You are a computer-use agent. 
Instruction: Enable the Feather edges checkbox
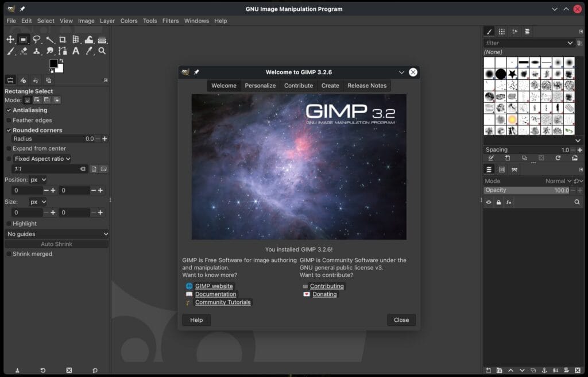click(x=9, y=120)
